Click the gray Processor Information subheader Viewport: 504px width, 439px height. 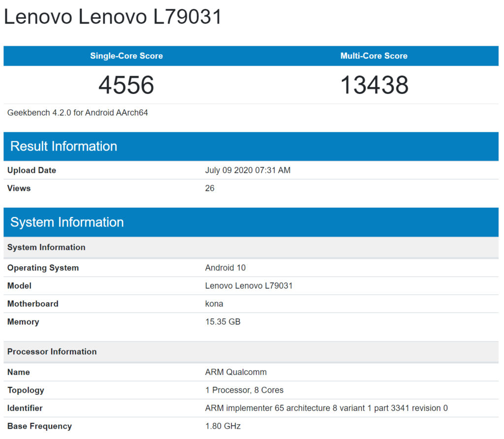pyautogui.click(x=52, y=351)
